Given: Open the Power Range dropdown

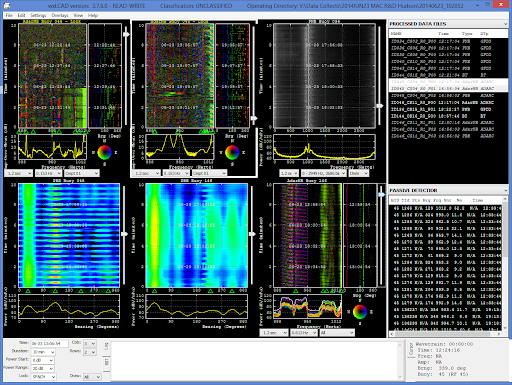Looking at the screenshot, I should tap(42, 369).
